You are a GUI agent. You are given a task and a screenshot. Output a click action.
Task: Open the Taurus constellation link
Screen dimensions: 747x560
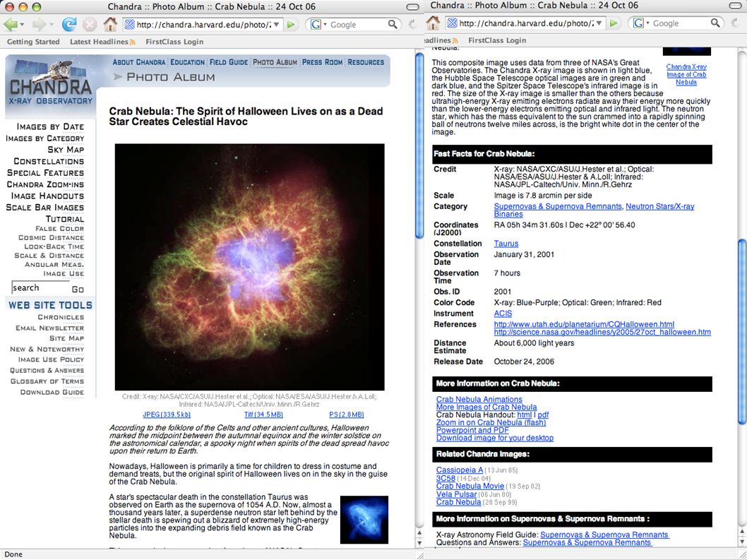(x=506, y=244)
